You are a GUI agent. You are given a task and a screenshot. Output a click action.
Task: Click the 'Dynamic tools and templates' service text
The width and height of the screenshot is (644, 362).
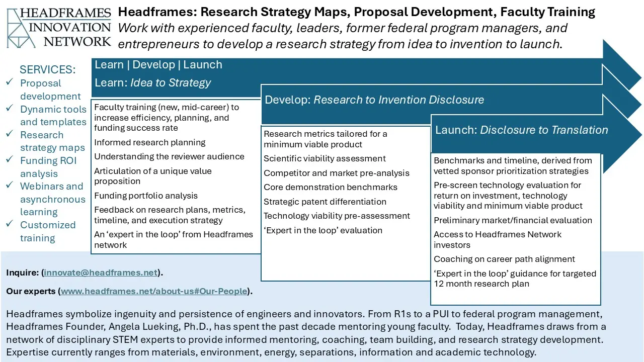point(53,115)
